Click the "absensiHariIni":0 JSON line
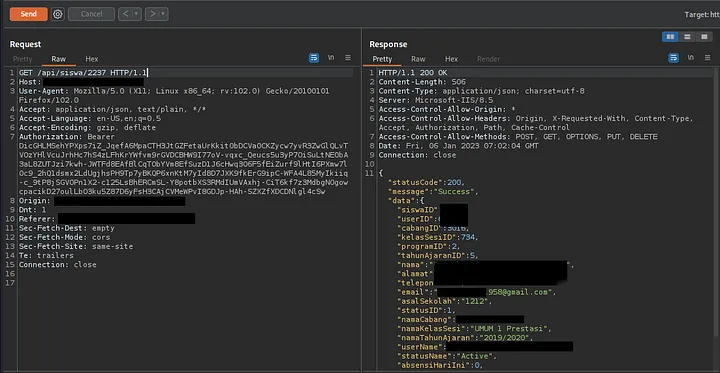Image resolution: width=720 pixels, height=373 pixels. point(440,365)
